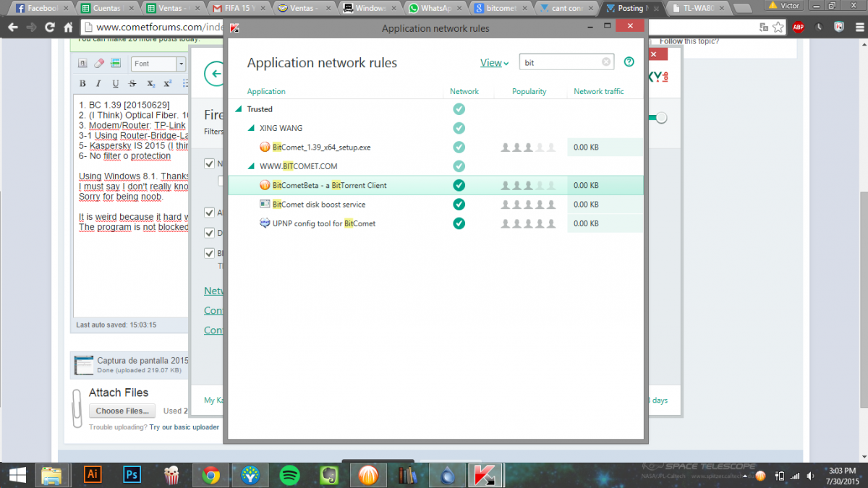Open Evernote from the taskbar
The width and height of the screenshot is (868, 488).
click(329, 475)
